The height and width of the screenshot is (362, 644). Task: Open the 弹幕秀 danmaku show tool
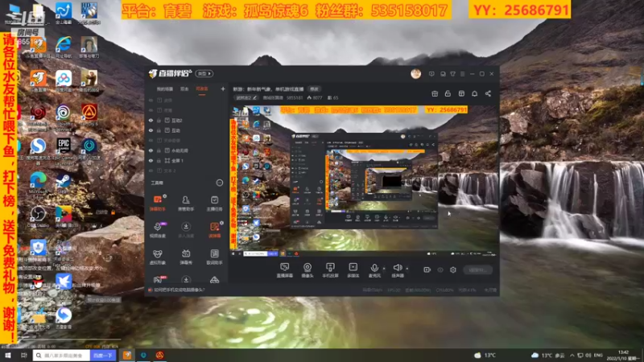tap(186, 257)
